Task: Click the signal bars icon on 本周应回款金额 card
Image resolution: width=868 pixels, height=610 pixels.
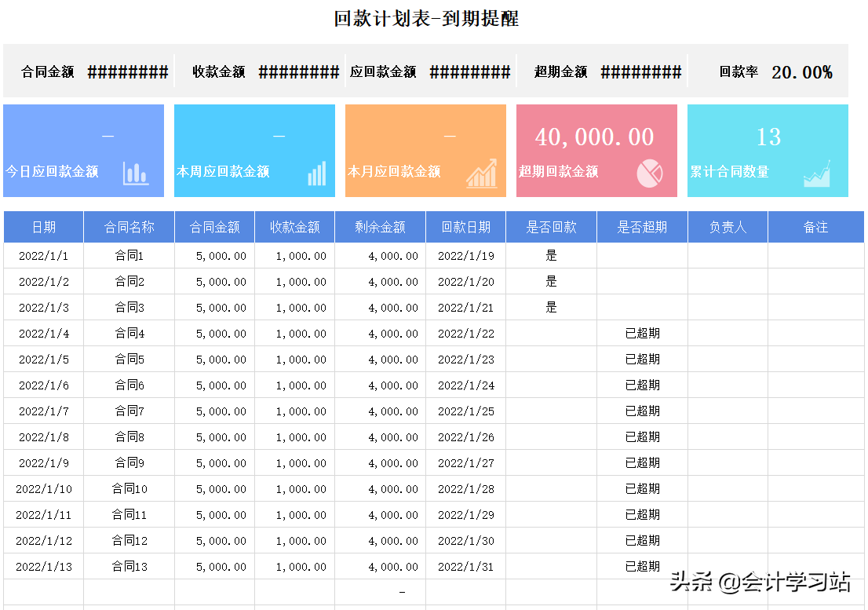Action: pos(317,174)
